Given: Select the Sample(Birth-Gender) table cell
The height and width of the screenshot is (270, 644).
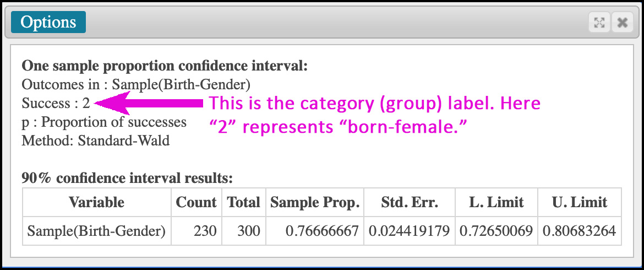Looking at the screenshot, I should tap(96, 231).
